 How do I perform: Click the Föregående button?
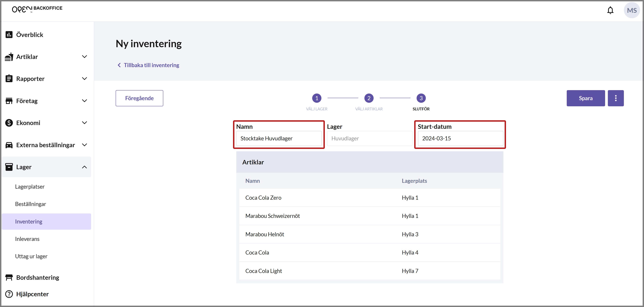pos(139,98)
